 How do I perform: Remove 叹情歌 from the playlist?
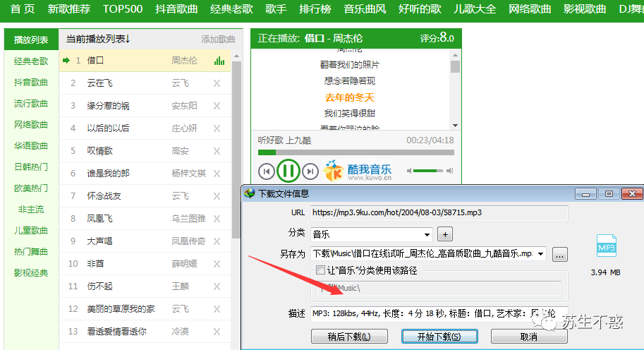pyautogui.click(x=217, y=151)
